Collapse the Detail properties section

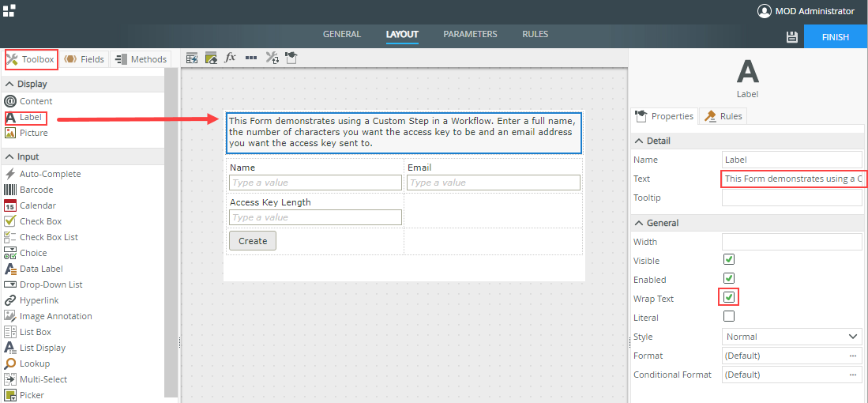click(x=639, y=141)
